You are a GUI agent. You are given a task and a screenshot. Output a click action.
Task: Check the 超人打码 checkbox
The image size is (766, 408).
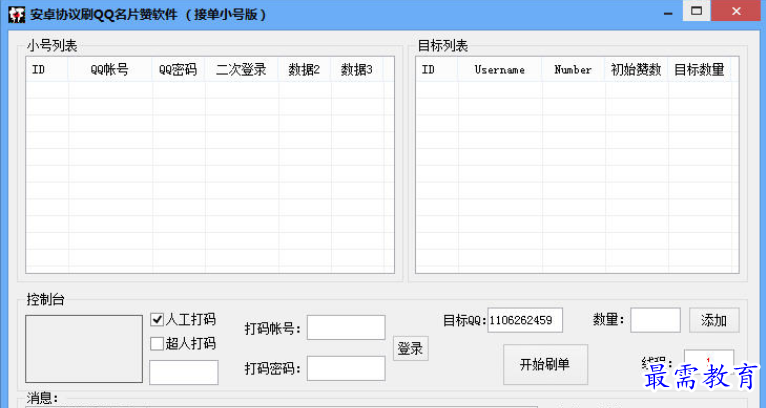click(157, 344)
